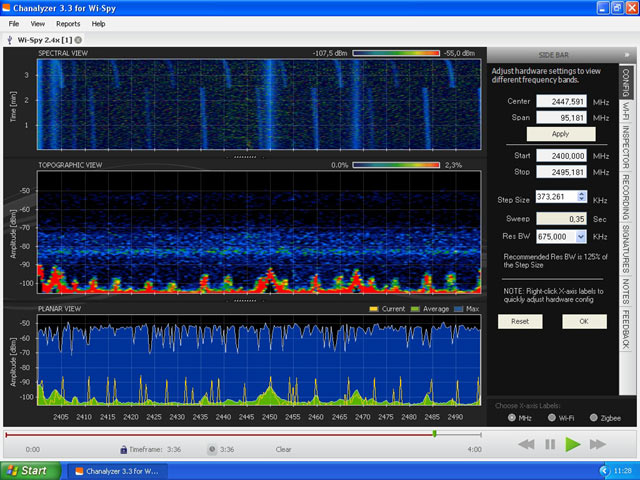Image resolution: width=640 pixels, height=480 pixels.
Task: Toggle the Current trace legend
Action: point(387,309)
